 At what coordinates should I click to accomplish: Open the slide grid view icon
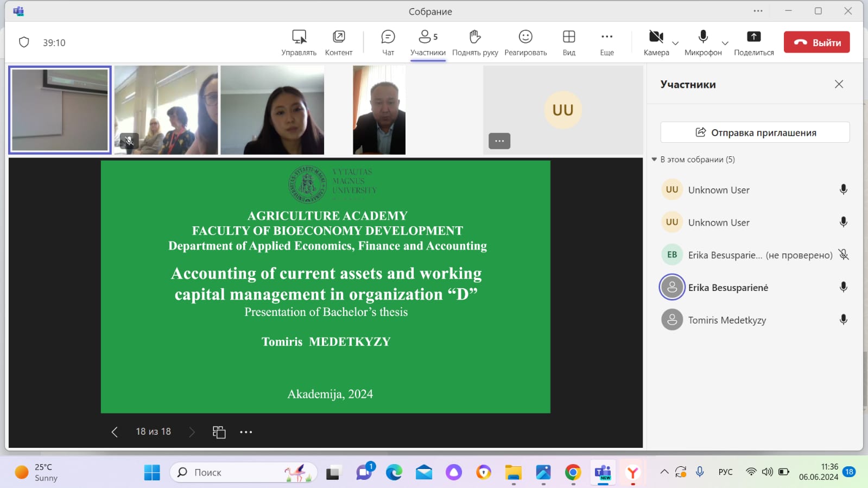click(219, 432)
